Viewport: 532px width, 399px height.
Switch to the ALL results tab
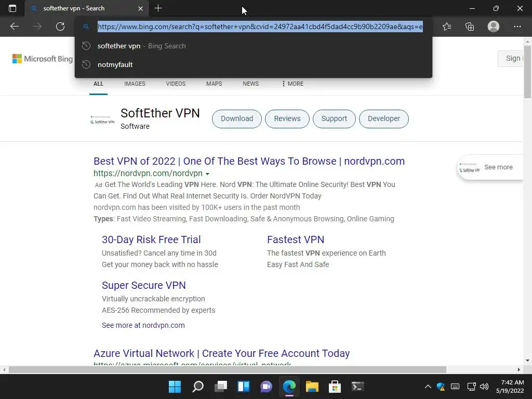coord(98,84)
